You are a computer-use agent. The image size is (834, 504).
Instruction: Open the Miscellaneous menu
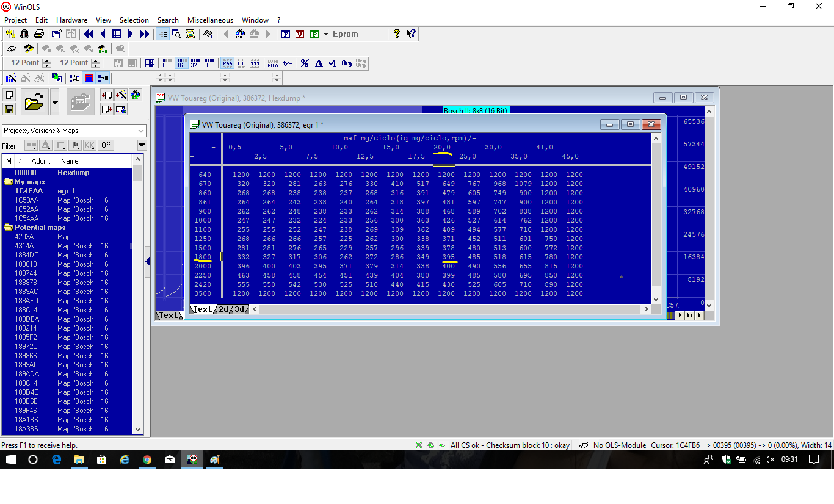tap(210, 20)
